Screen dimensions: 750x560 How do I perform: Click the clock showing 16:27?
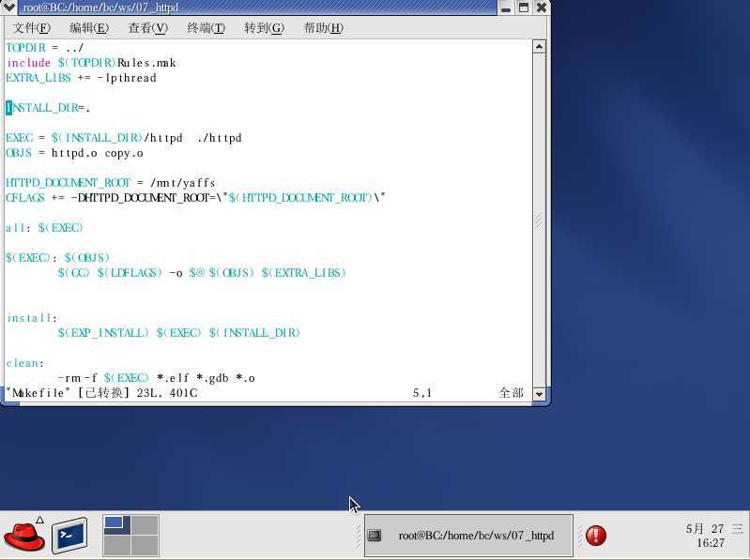pyautogui.click(x=711, y=543)
